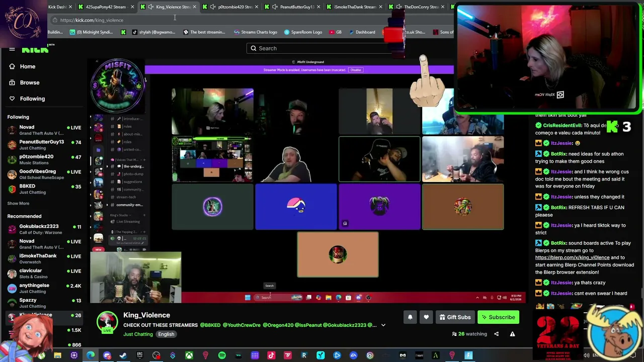Open the Streams Charts logo bookmark
The width and height of the screenshot is (644, 362).
coord(255,32)
